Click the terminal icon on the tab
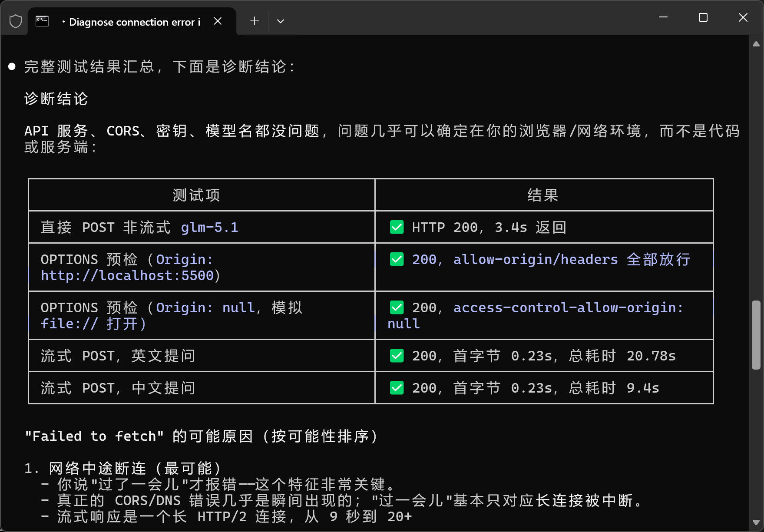The width and height of the screenshot is (764, 532). pyautogui.click(x=42, y=21)
